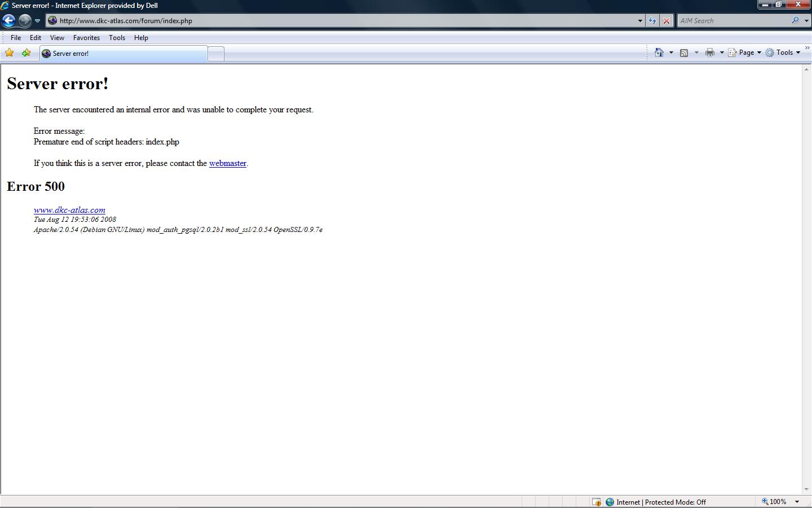Open the Favorites menu
The width and height of the screenshot is (812, 508).
pos(86,38)
